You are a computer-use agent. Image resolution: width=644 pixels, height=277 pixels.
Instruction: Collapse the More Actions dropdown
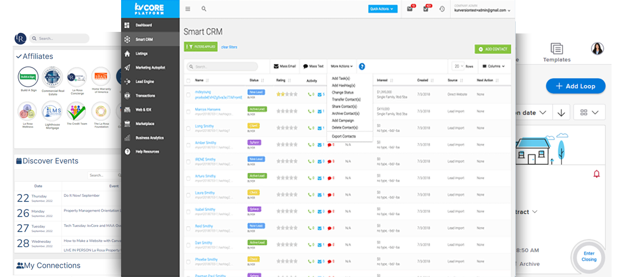[342, 66]
